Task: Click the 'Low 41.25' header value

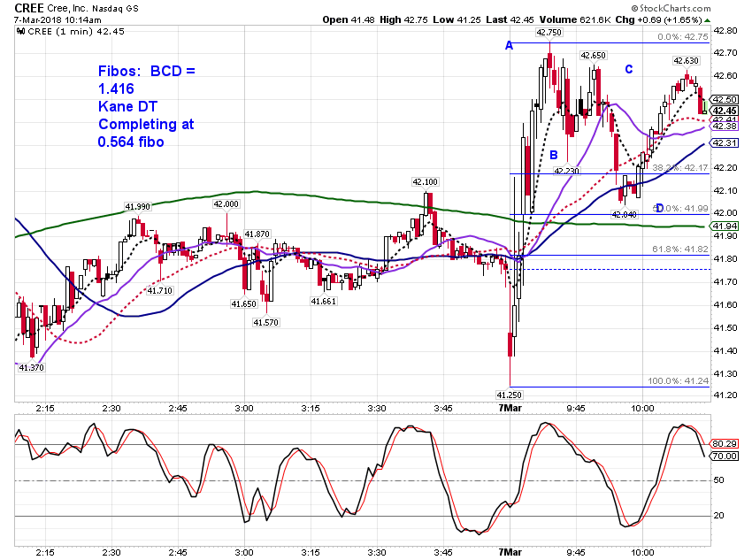Action: coord(457,19)
